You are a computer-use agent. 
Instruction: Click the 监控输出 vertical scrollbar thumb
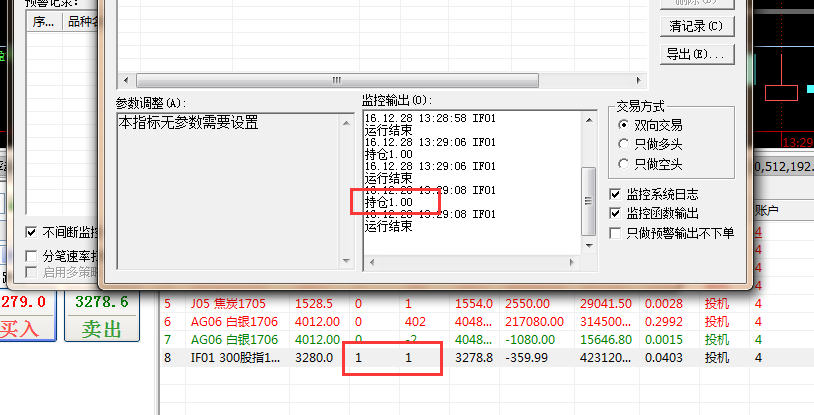pos(588,200)
